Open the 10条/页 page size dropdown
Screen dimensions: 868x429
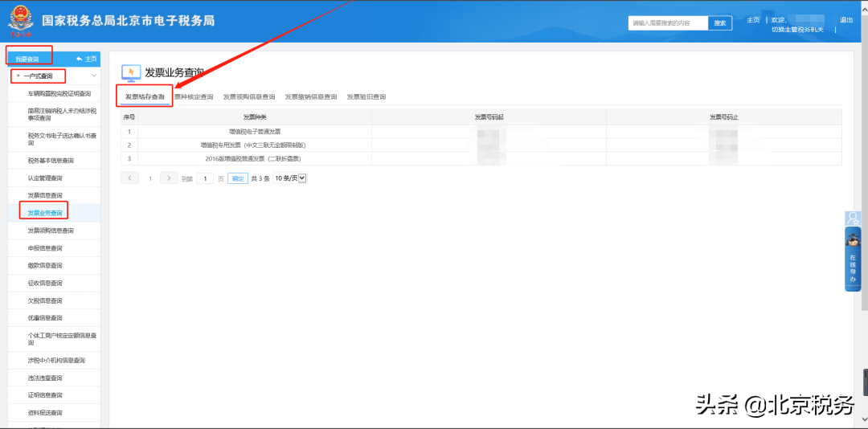[x=290, y=178]
